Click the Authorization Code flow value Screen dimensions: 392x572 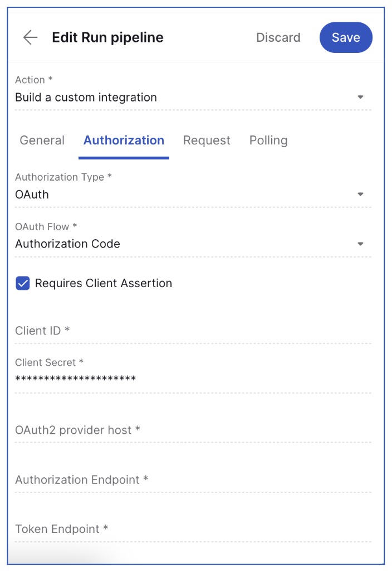pos(67,244)
